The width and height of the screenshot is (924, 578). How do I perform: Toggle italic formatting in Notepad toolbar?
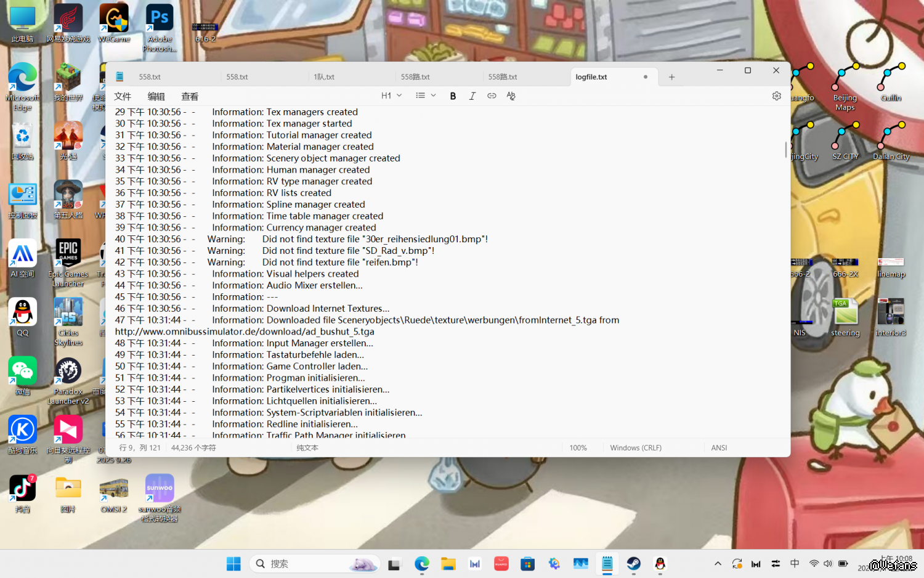point(472,96)
